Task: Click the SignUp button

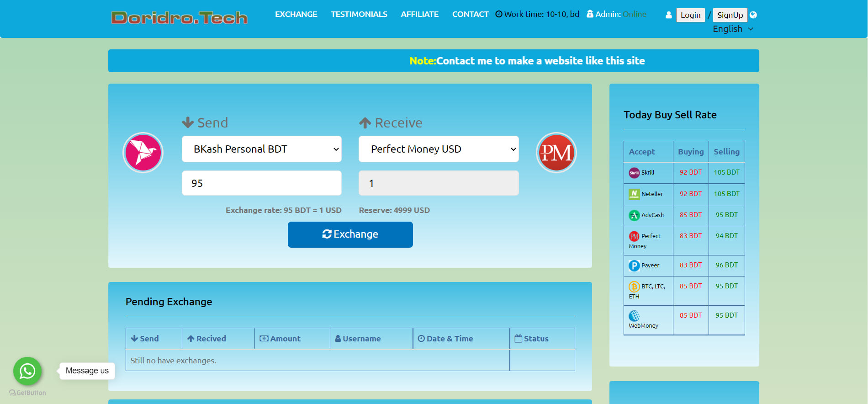Action: click(x=730, y=15)
